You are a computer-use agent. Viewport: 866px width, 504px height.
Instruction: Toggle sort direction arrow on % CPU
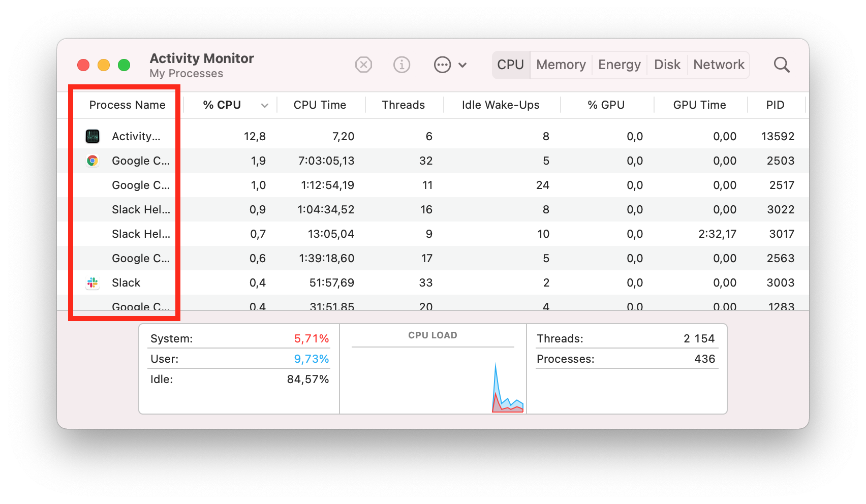(265, 105)
